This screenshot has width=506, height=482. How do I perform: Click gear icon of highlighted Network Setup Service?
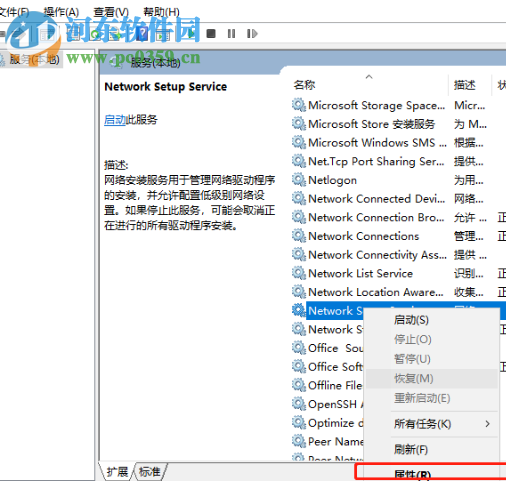299,311
